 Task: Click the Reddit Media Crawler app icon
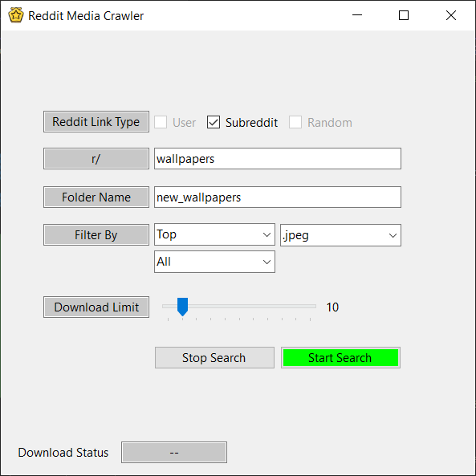pos(16,15)
